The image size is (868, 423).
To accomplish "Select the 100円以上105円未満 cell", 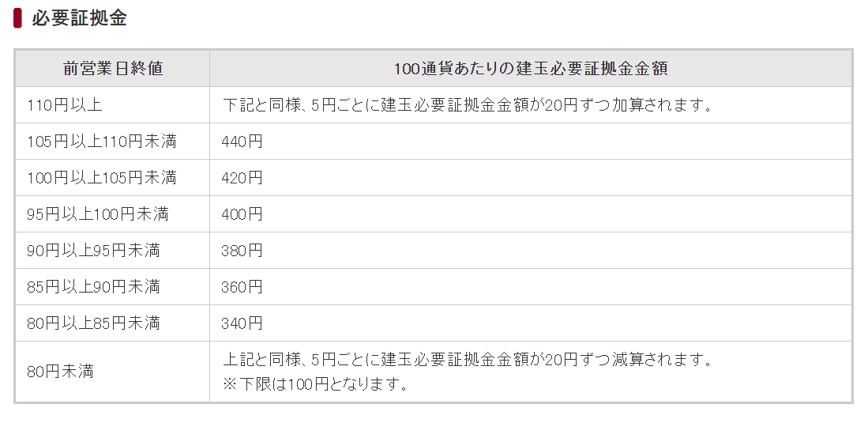I will pyautogui.click(x=101, y=178).
